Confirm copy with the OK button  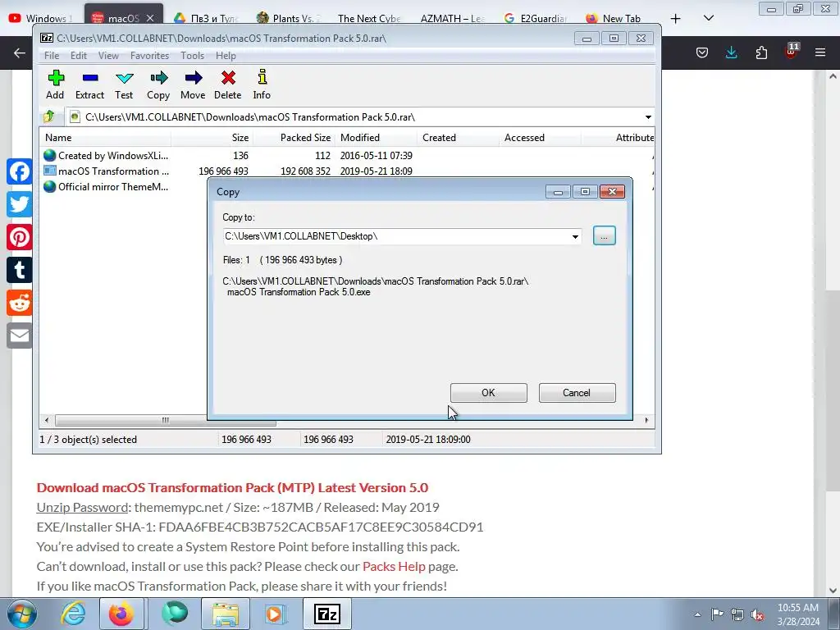point(489,393)
